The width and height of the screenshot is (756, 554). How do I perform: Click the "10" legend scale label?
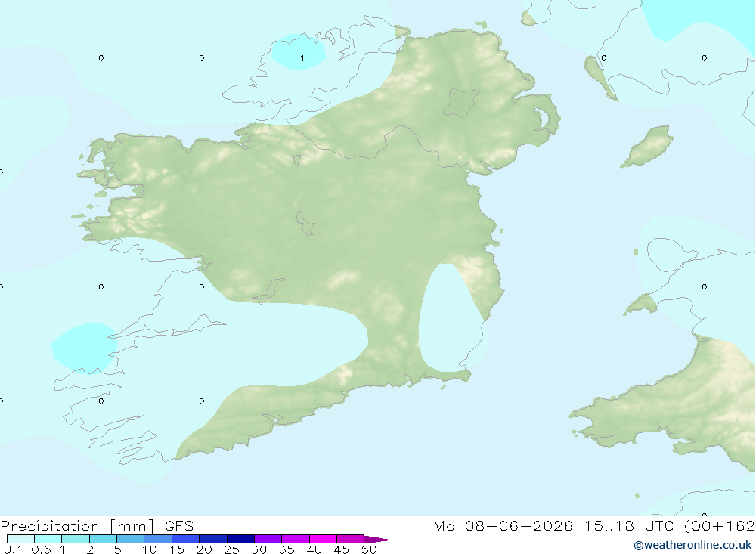tap(150, 549)
